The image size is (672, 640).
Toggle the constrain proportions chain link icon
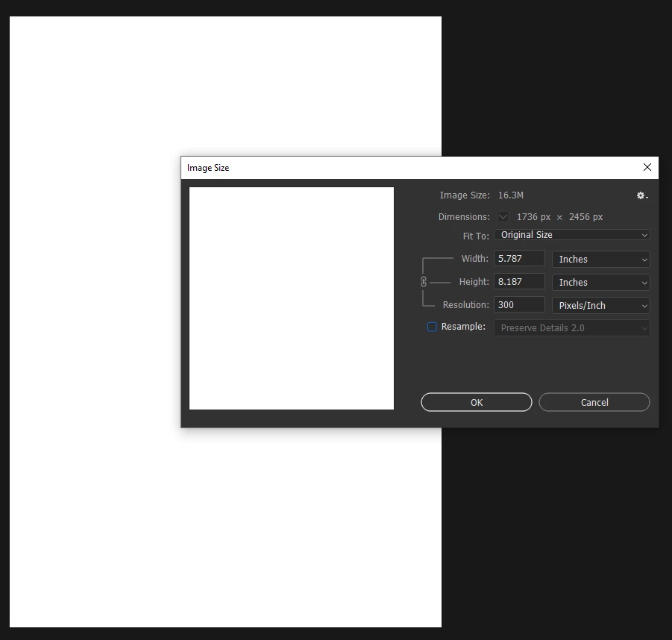click(424, 282)
